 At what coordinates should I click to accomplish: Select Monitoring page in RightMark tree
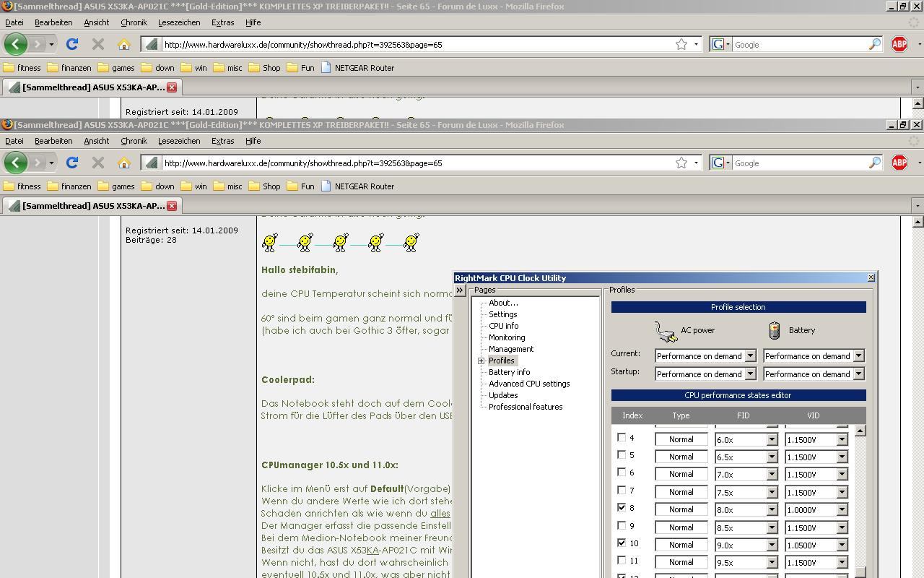[507, 337]
